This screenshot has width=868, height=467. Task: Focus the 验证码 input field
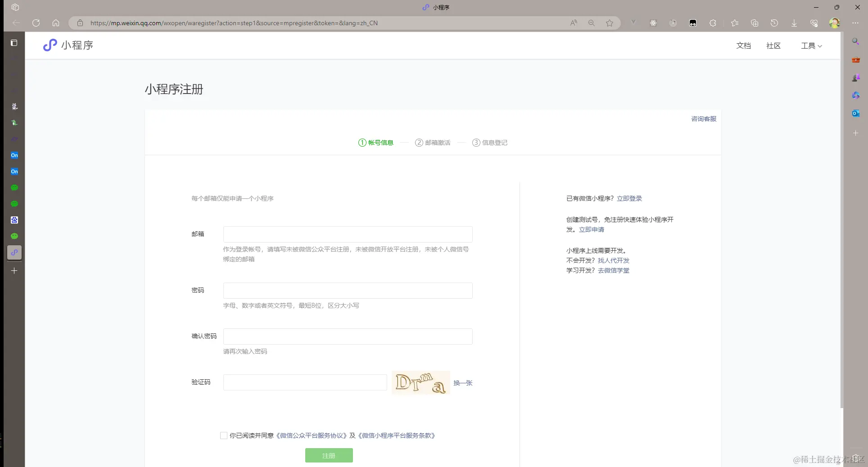(305, 382)
